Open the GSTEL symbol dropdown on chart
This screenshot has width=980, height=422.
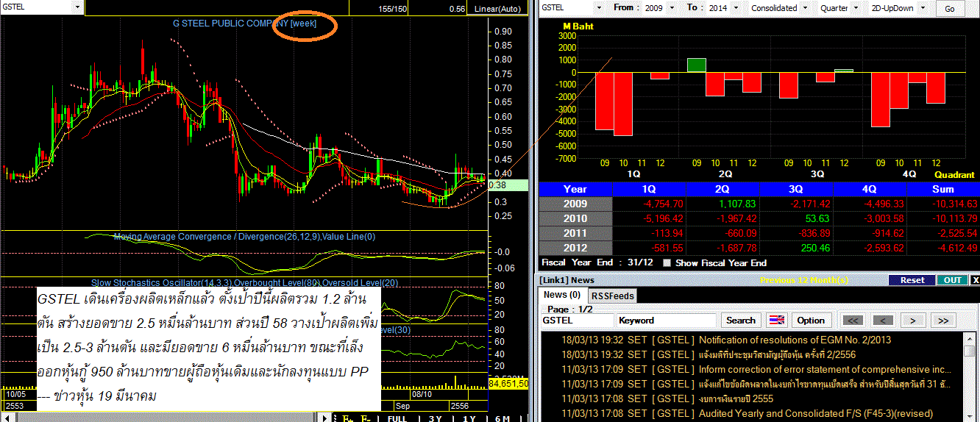78,7
